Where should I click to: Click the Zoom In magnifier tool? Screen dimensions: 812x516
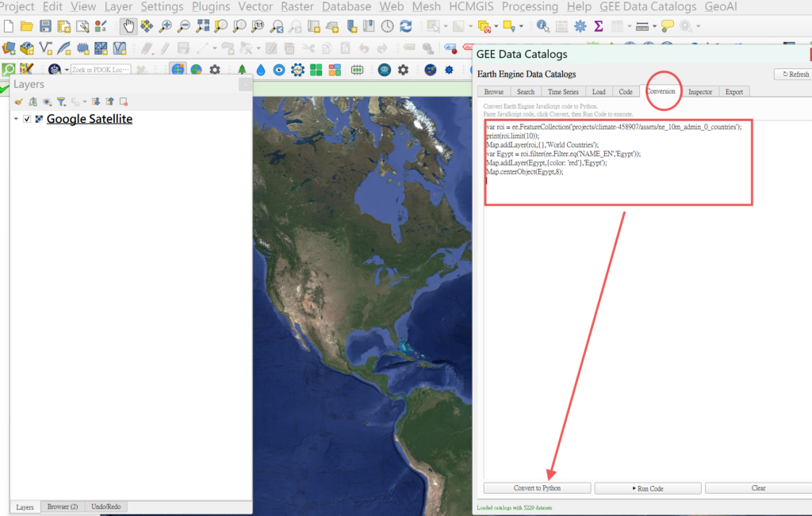point(165,26)
